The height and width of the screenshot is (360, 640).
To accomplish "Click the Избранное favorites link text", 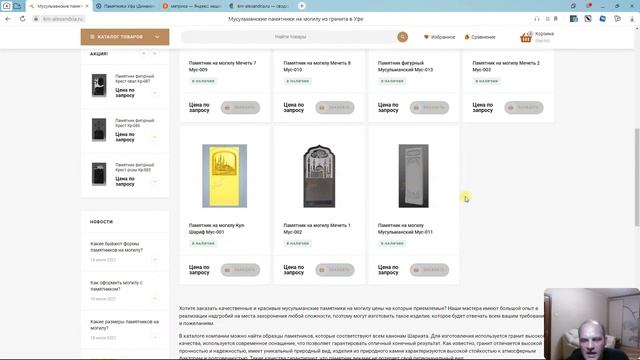I will pos(443,37).
